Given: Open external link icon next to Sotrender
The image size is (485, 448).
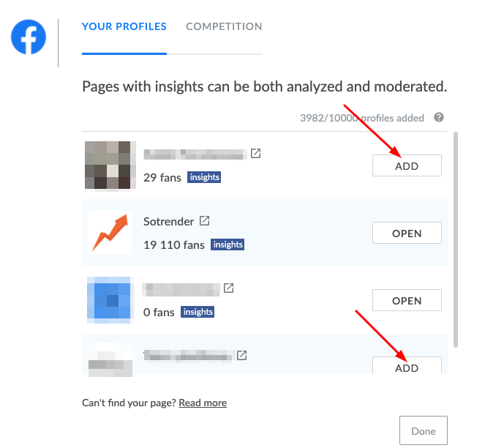Looking at the screenshot, I should click(205, 220).
